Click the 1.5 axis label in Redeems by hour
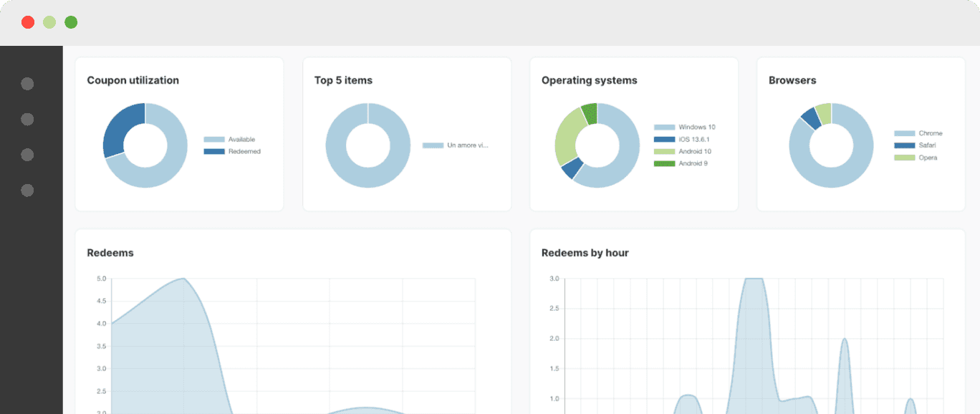This screenshot has height=414, width=980. point(554,369)
